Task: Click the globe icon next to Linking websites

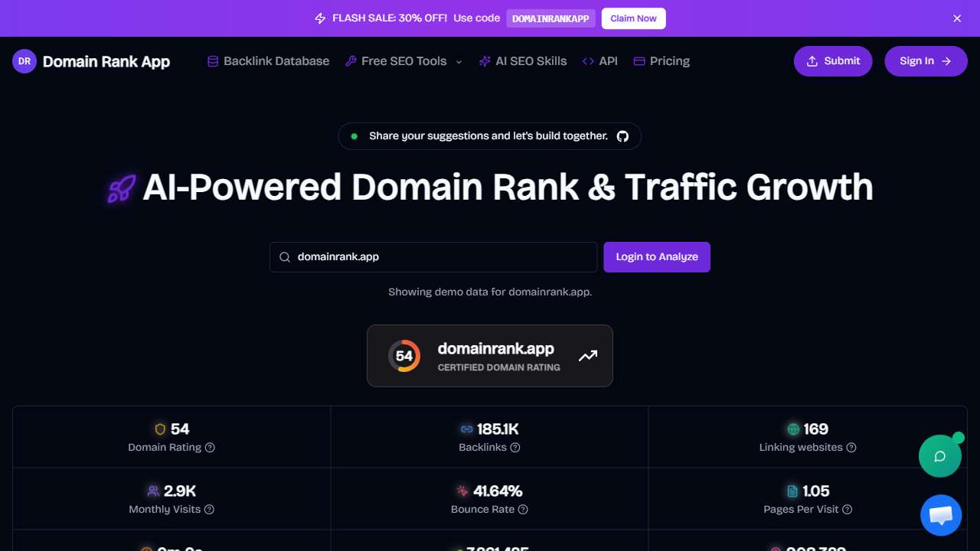Action: 792,429
